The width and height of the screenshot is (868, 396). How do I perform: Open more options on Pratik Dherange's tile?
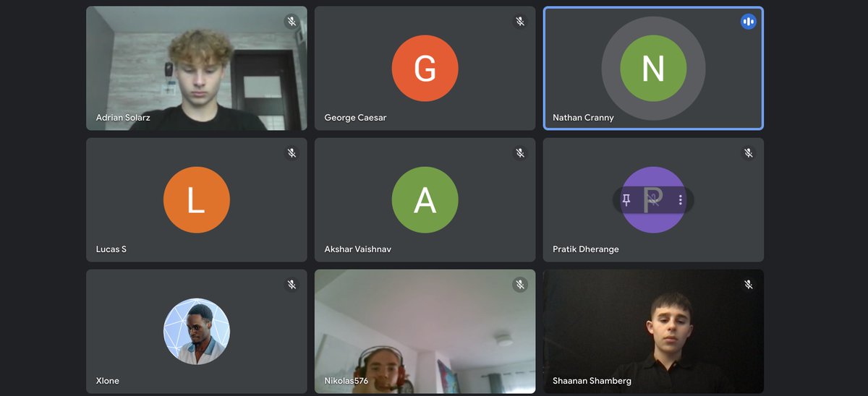(x=680, y=200)
